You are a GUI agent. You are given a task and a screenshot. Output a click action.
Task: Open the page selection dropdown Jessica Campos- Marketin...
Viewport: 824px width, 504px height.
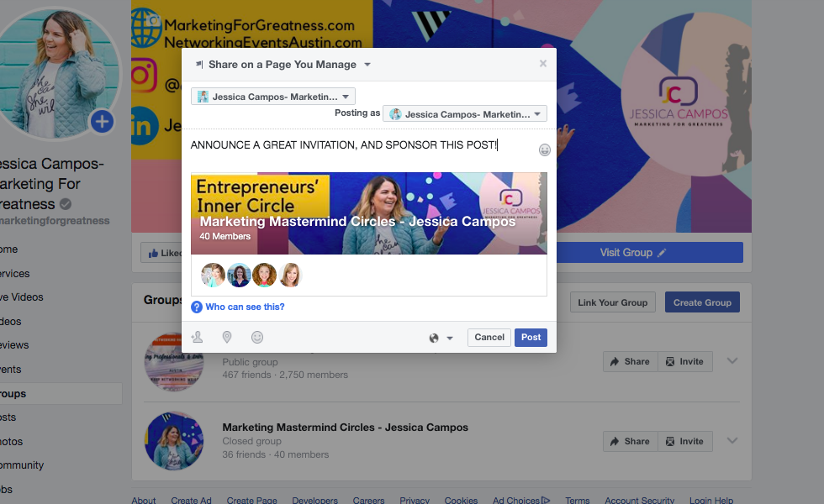273,97
